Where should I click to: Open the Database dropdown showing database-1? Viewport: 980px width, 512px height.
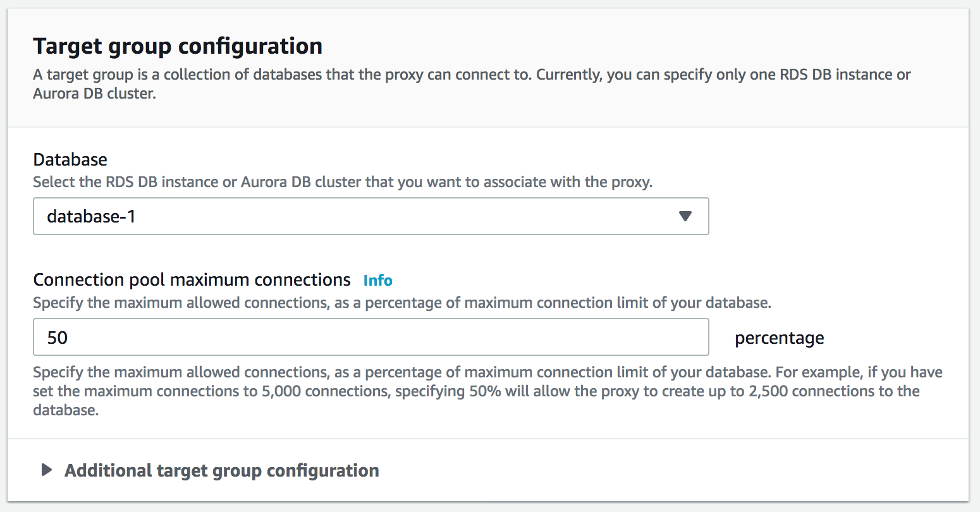click(x=371, y=216)
